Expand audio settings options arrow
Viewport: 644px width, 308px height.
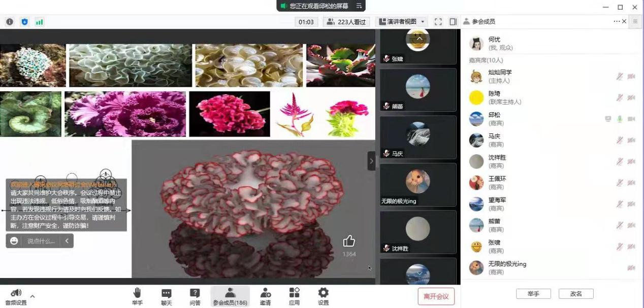click(33, 296)
